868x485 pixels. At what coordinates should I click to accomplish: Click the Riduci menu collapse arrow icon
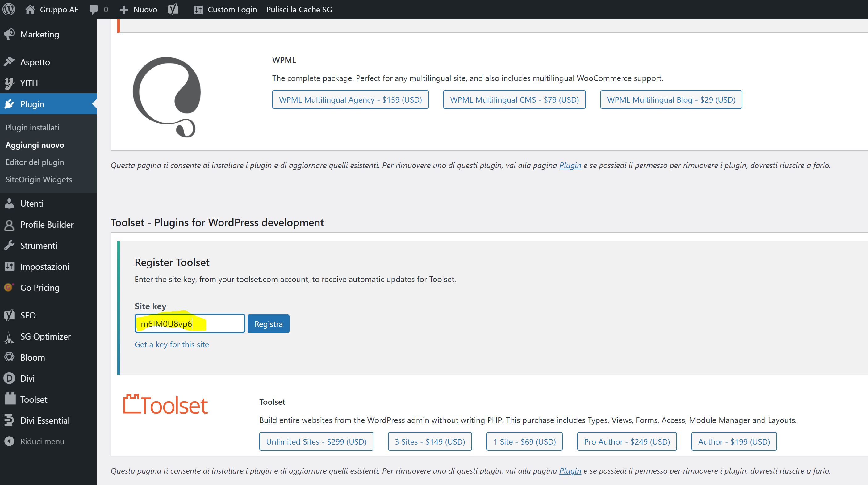point(10,441)
